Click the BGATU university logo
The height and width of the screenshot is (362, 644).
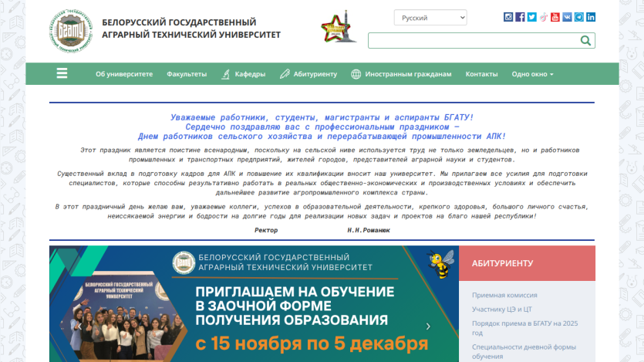pyautogui.click(x=71, y=31)
